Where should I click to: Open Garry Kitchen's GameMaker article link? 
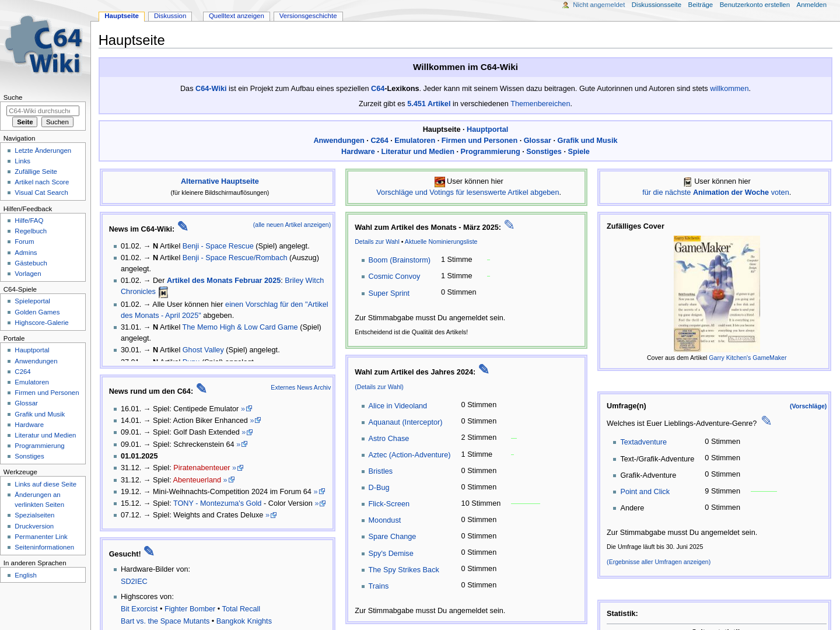[x=747, y=358]
